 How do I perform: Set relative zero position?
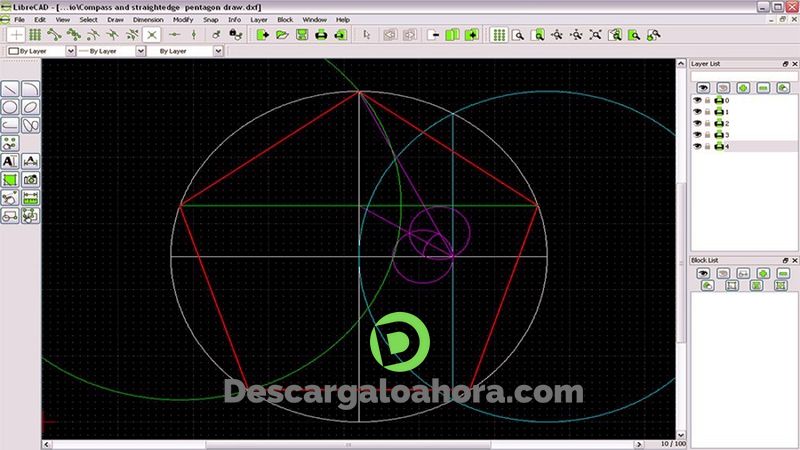point(216,35)
